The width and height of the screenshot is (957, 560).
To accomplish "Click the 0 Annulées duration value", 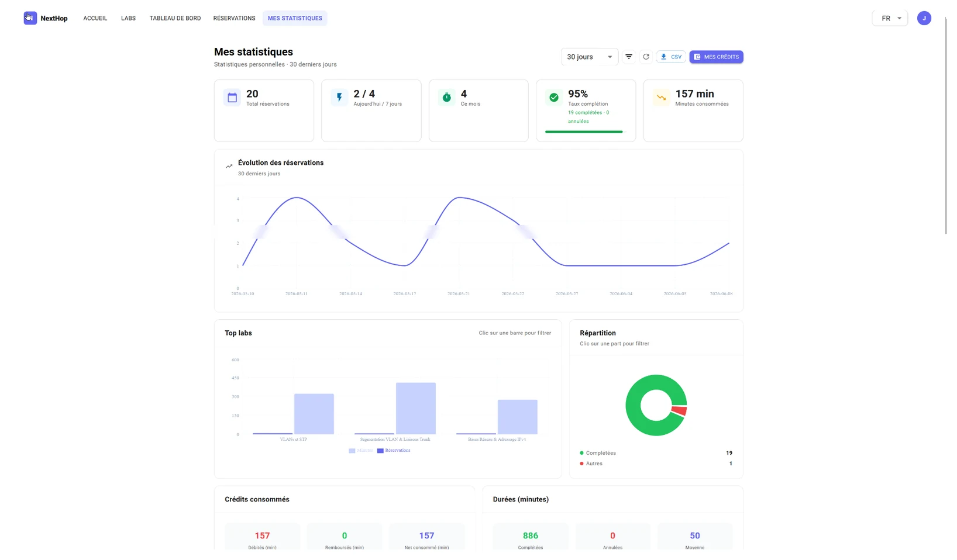I will point(612,535).
